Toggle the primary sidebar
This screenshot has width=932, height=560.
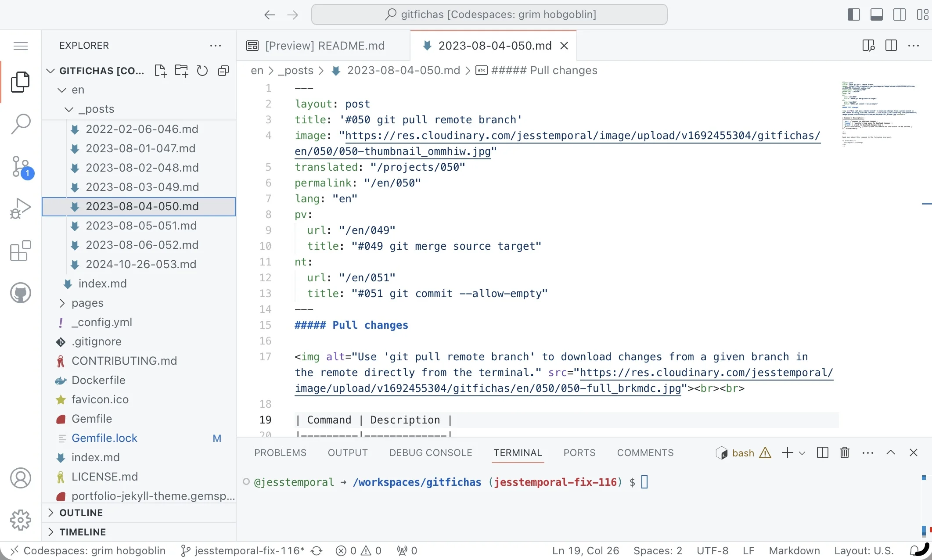[853, 14]
